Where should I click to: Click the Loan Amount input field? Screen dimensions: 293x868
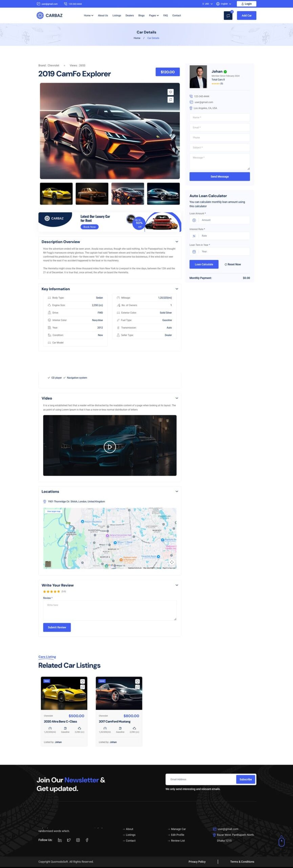click(224, 220)
